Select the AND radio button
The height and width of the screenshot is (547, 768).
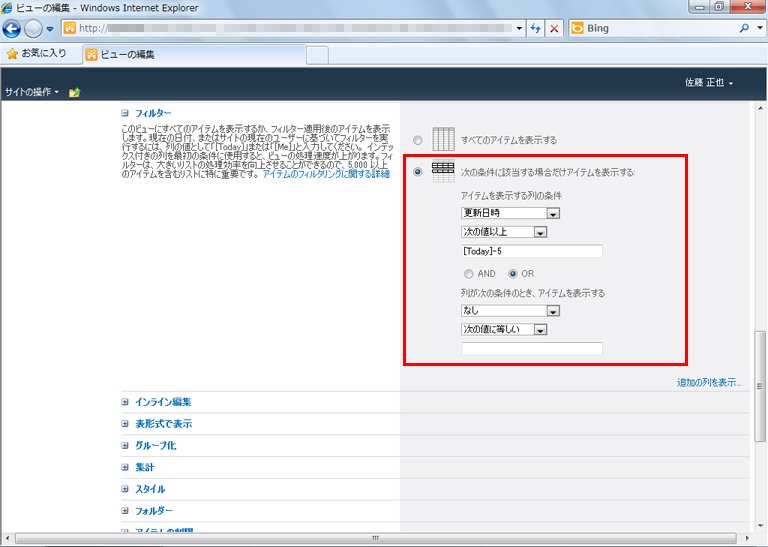[469, 274]
